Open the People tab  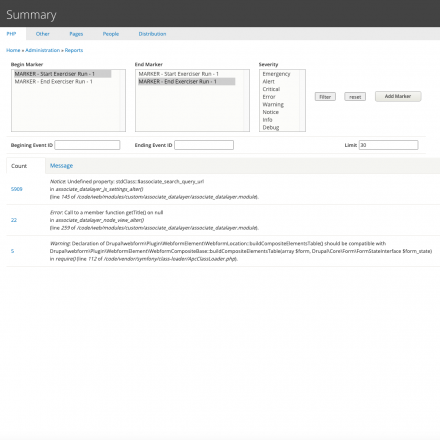111,34
